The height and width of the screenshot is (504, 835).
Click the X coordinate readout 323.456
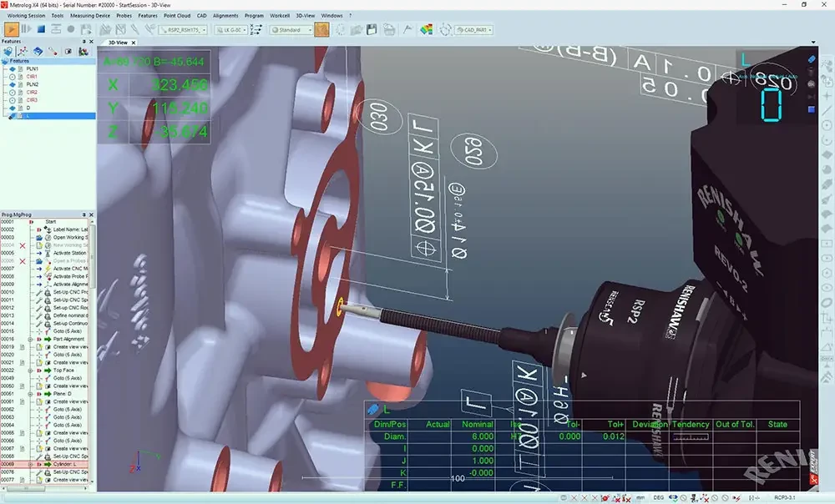pos(180,84)
